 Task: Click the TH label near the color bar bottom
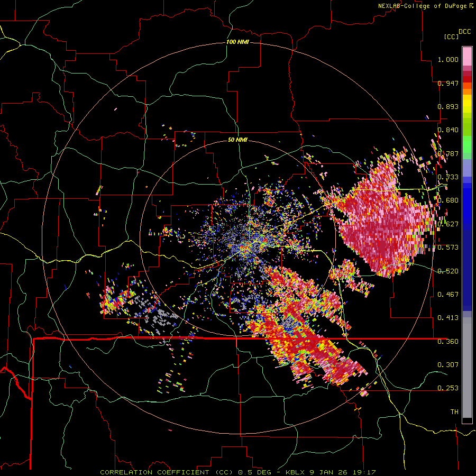(454, 411)
